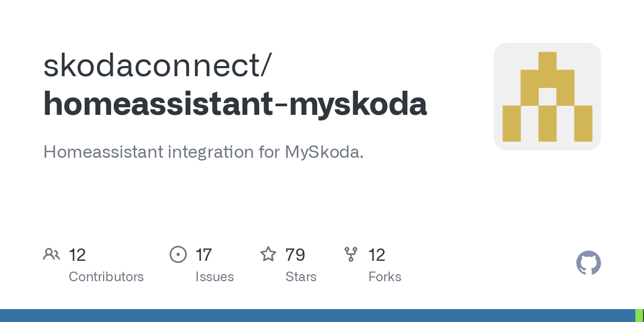Click the forks count of 12
The image size is (644, 322).
coord(377,254)
